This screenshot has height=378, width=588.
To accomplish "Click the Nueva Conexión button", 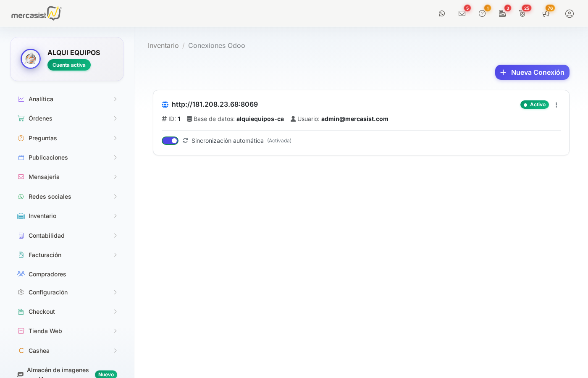I will point(532,72).
